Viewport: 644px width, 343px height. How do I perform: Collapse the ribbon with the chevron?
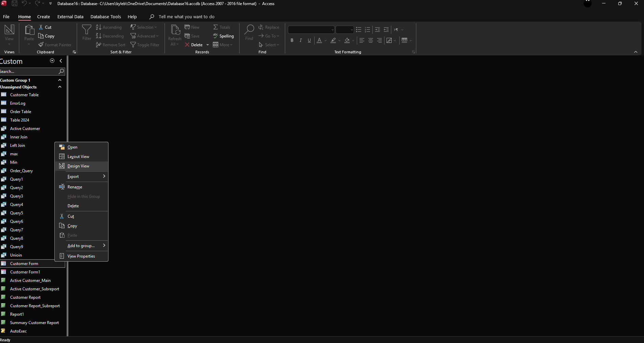pos(636,52)
